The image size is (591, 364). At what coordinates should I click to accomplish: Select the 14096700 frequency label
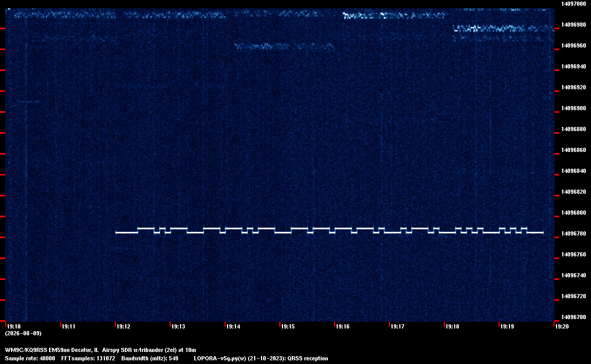[574, 317]
